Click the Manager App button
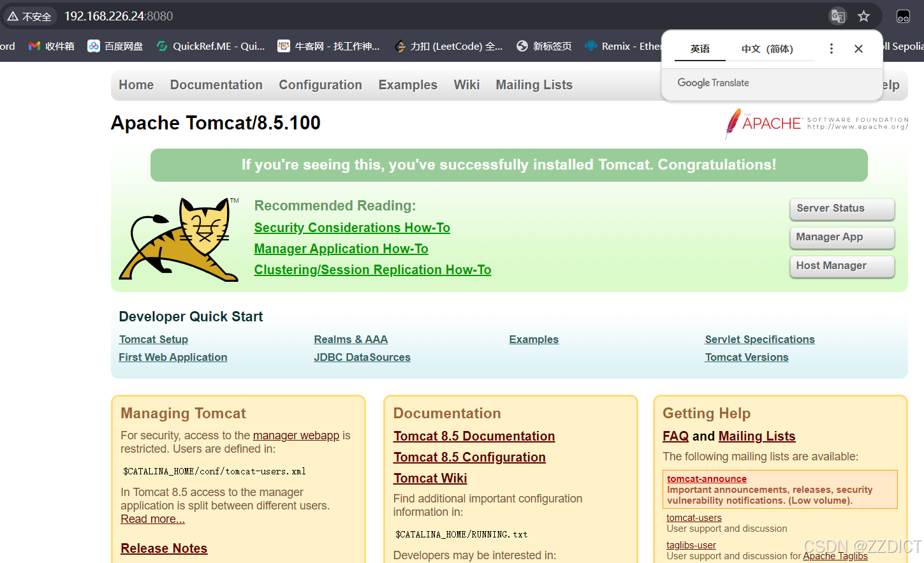The height and width of the screenshot is (563, 924). [x=842, y=237]
